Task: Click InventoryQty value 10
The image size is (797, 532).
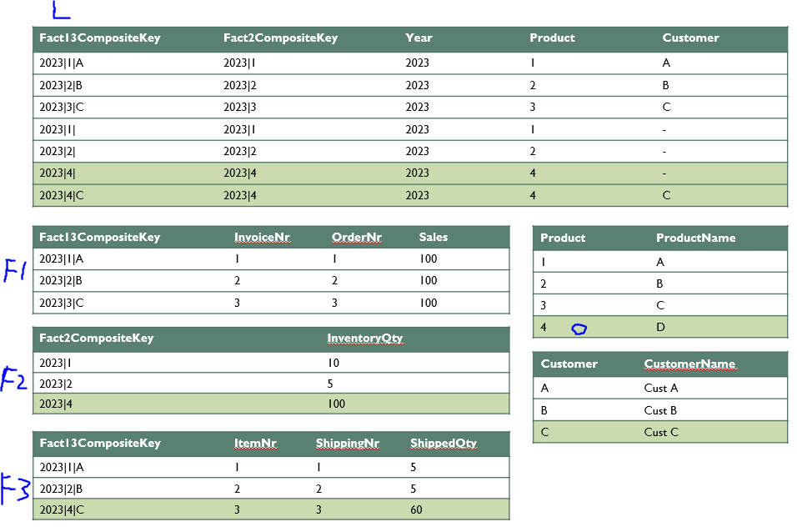Action: (333, 364)
